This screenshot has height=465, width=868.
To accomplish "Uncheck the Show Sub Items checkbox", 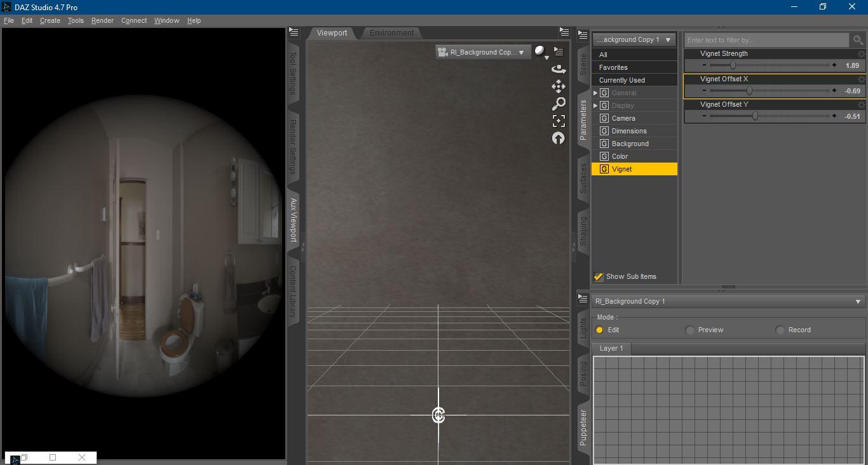I will pyautogui.click(x=599, y=276).
